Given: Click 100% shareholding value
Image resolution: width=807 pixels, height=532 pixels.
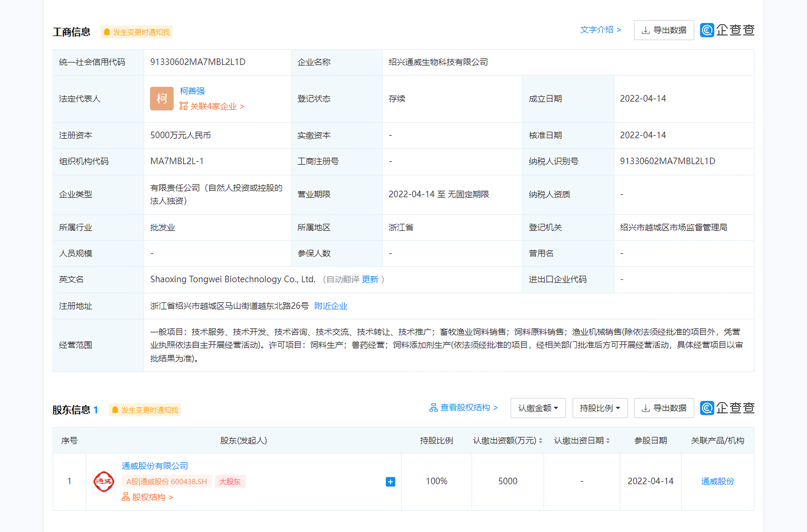Looking at the screenshot, I should tap(436, 481).
